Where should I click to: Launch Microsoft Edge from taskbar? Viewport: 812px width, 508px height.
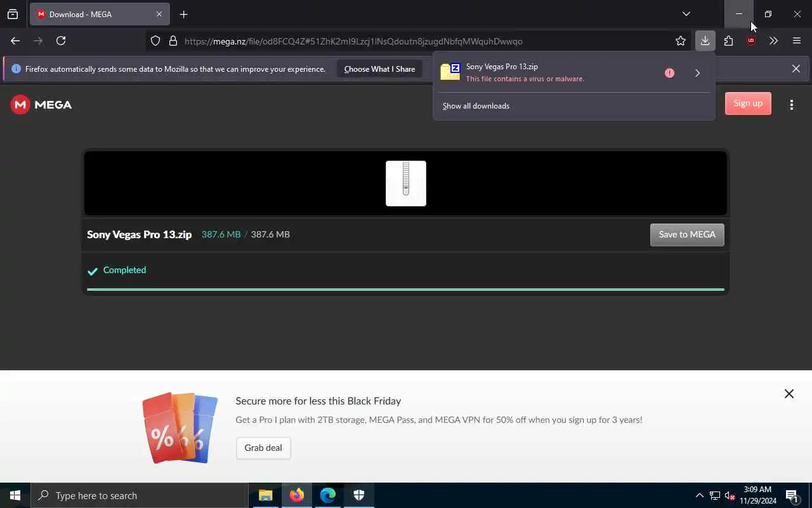(328, 495)
